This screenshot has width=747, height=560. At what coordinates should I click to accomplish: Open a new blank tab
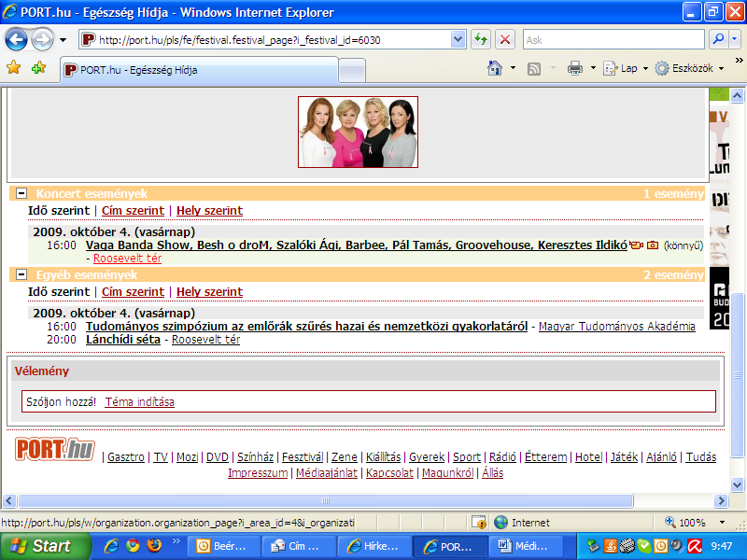click(352, 71)
